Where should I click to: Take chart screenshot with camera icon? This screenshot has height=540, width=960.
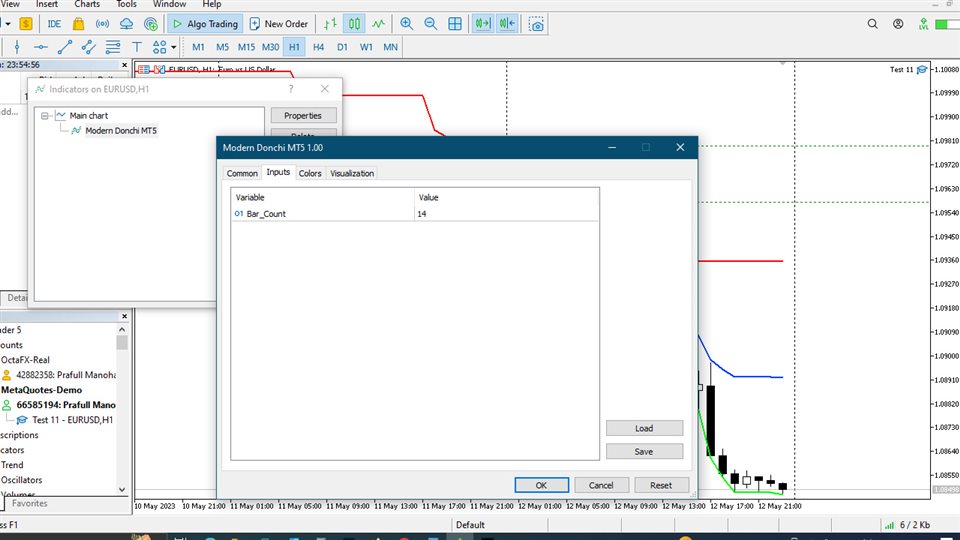tap(537, 23)
